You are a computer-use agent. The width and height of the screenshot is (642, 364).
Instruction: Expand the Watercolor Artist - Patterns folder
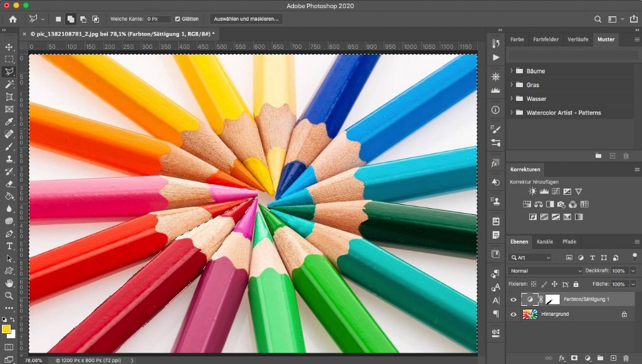point(512,113)
